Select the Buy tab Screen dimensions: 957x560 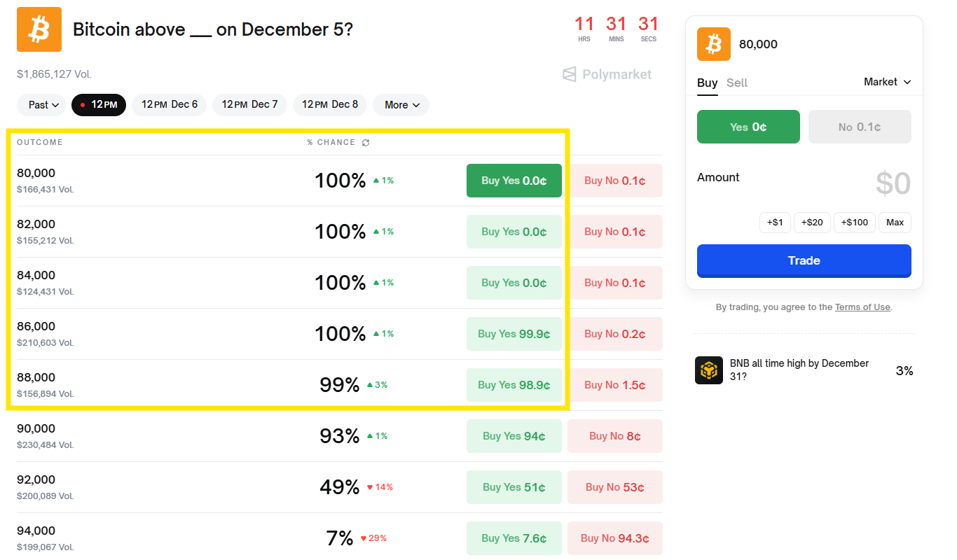[x=707, y=82]
